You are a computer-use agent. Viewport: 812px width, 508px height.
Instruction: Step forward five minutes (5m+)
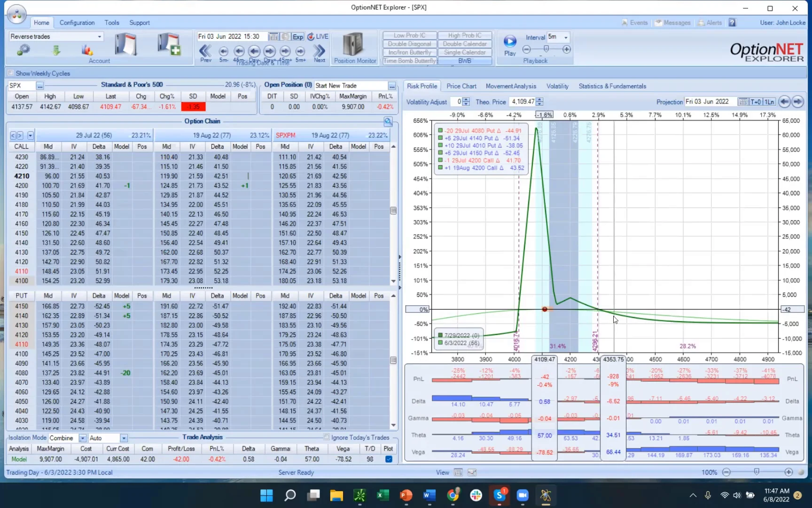tap(300, 51)
